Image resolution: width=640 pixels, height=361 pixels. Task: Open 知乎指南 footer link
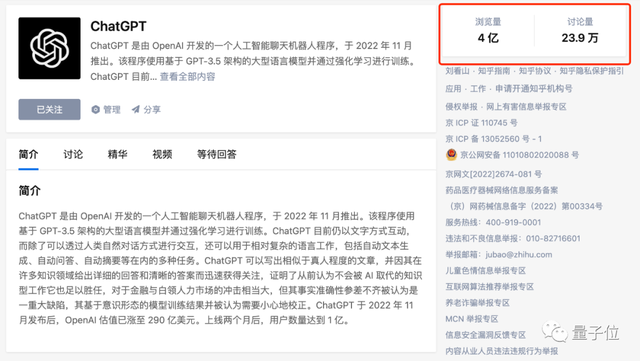coord(494,71)
